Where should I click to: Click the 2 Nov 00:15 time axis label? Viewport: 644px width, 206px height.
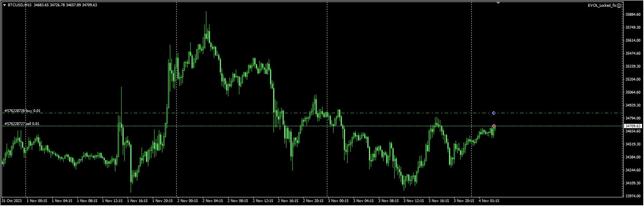click(x=188, y=201)
